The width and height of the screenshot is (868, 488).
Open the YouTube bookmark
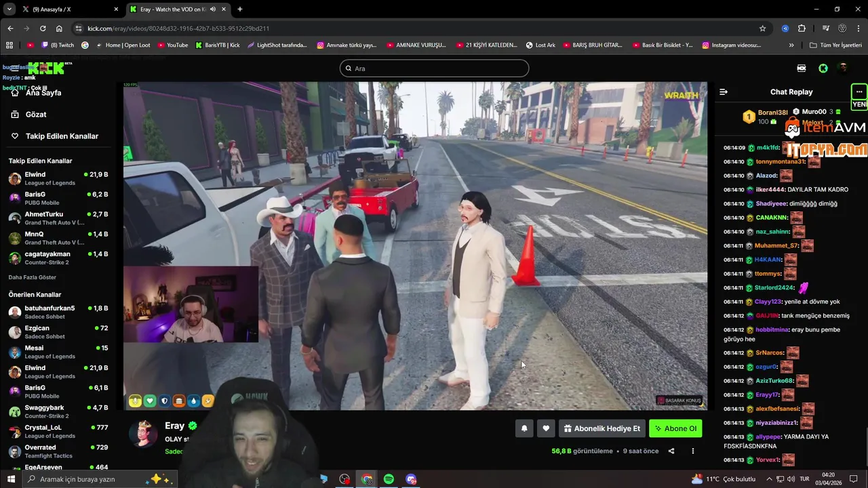(172, 45)
